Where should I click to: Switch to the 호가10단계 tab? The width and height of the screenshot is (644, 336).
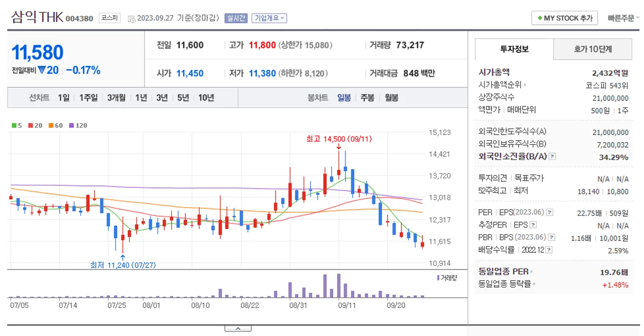[x=593, y=49]
